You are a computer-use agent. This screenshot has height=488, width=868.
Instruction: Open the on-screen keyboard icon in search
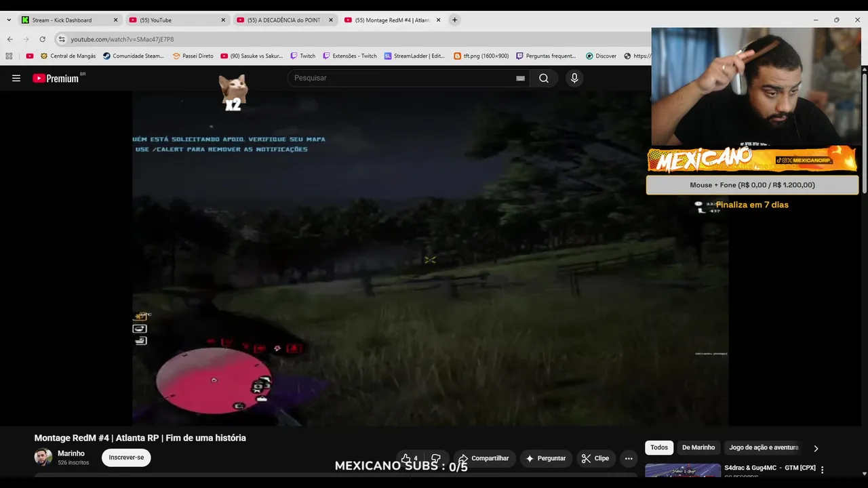(x=520, y=79)
